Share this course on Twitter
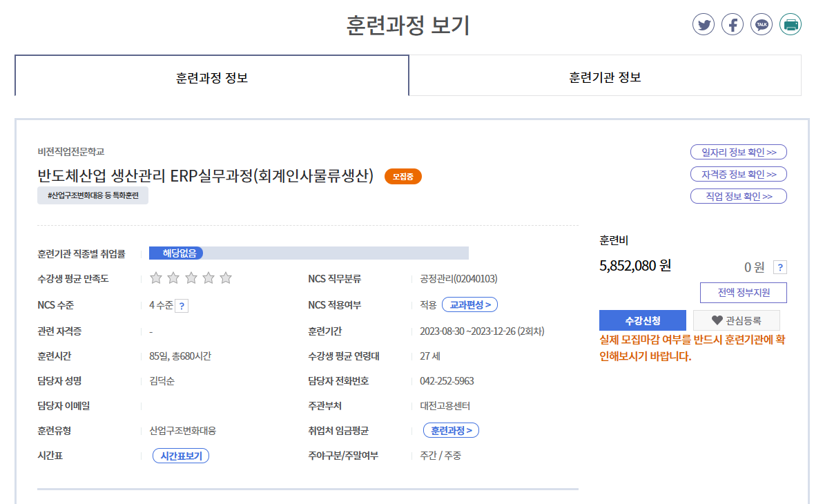This screenshot has height=504, width=814. 704,25
